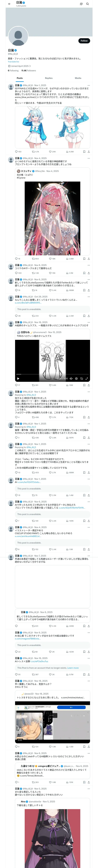This screenshot has width=98, height=868.
Task: Open the 11.4K Followers list
Action: [28, 71]
